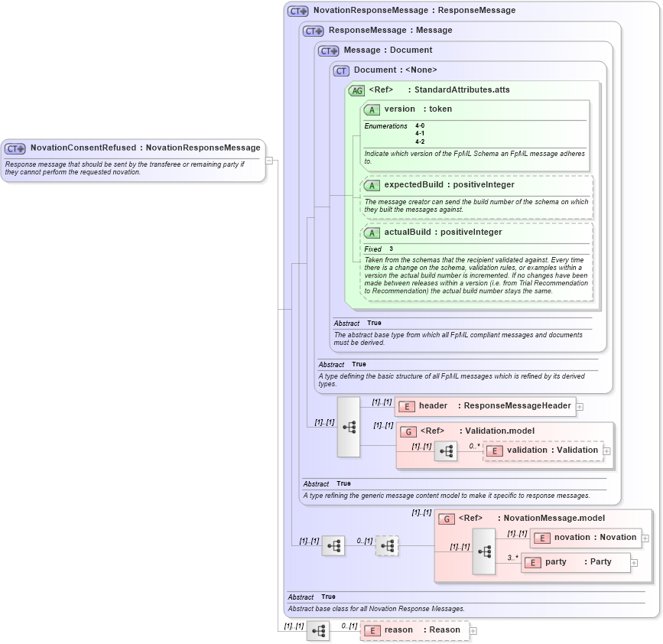Click the element icon beside party : Party

pyautogui.click(x=533, y=562)
